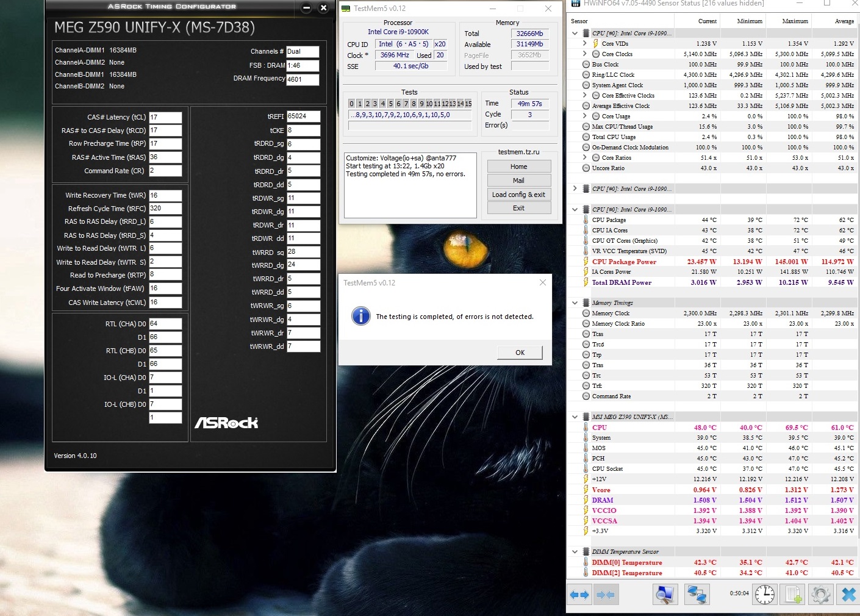Image resolution: width=860 pixels, height=616 pixels.
Task: Collapse the DIMM Temperature Sensor group
Action: (x=575, y=552)
